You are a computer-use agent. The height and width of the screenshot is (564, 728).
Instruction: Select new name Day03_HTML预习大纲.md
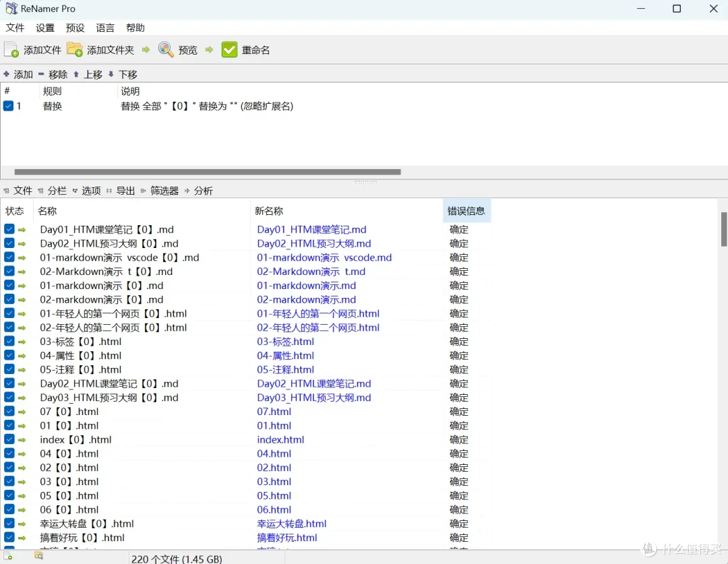pos(314,398)
